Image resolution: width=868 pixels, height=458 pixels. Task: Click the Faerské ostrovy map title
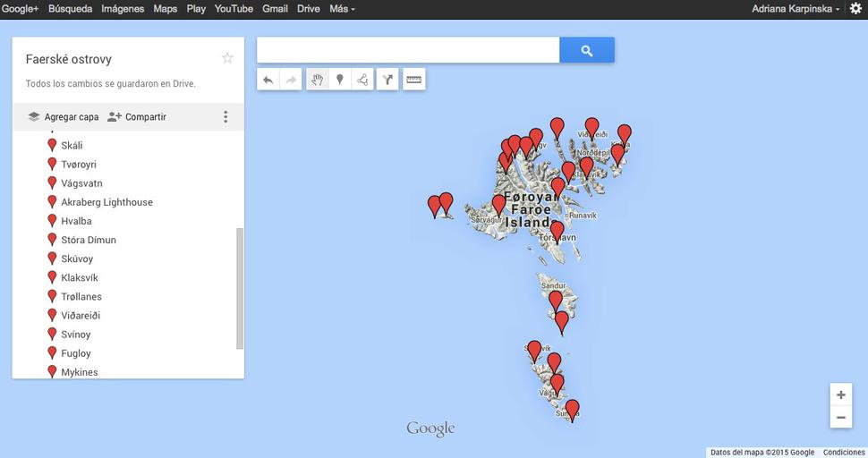(69, 59)
